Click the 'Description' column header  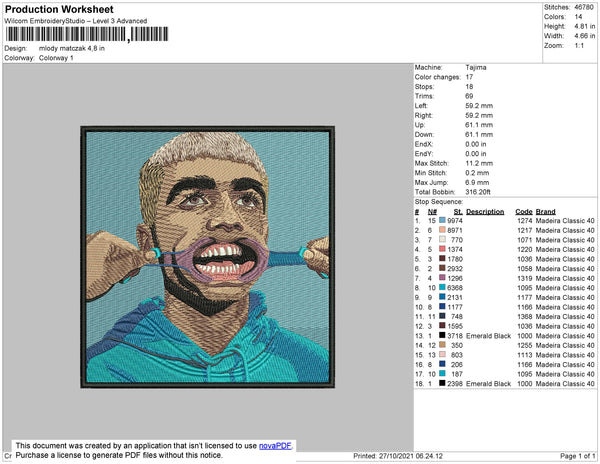click(485, 212)
